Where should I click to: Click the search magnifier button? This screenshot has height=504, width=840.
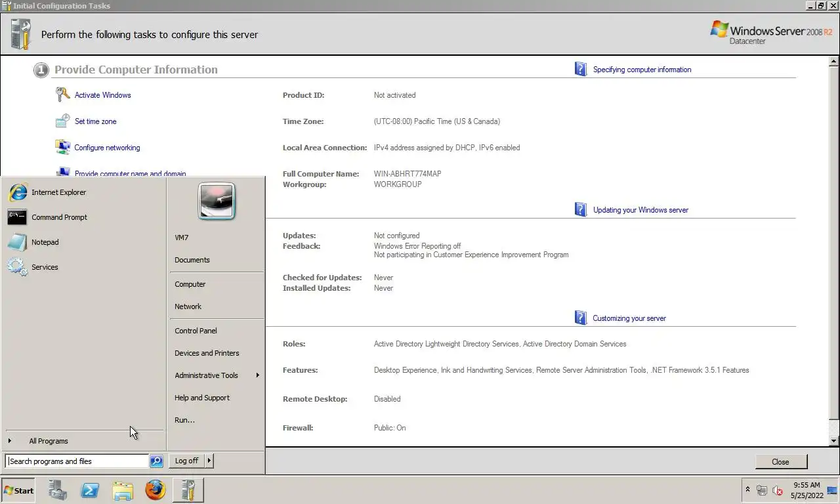click(156, 461)
